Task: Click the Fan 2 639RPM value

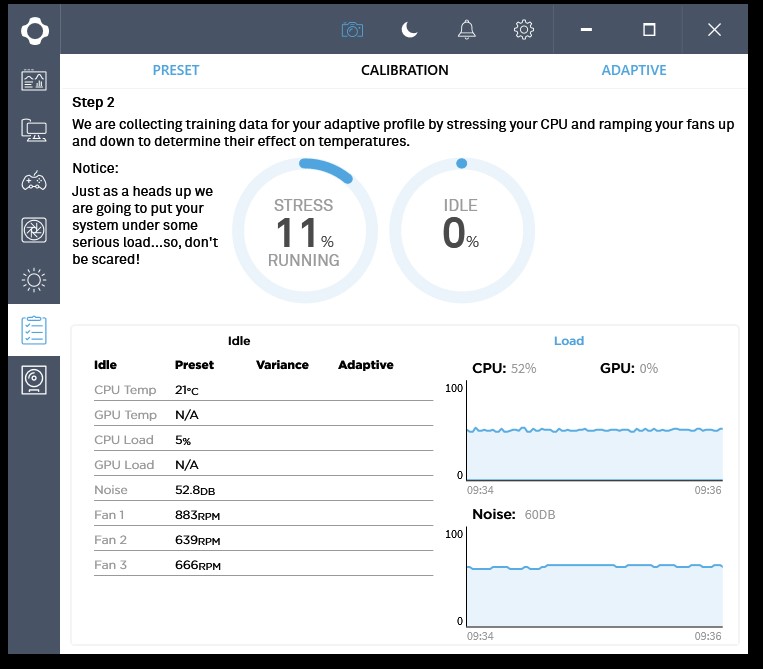Action: click(x=198, y=540)
